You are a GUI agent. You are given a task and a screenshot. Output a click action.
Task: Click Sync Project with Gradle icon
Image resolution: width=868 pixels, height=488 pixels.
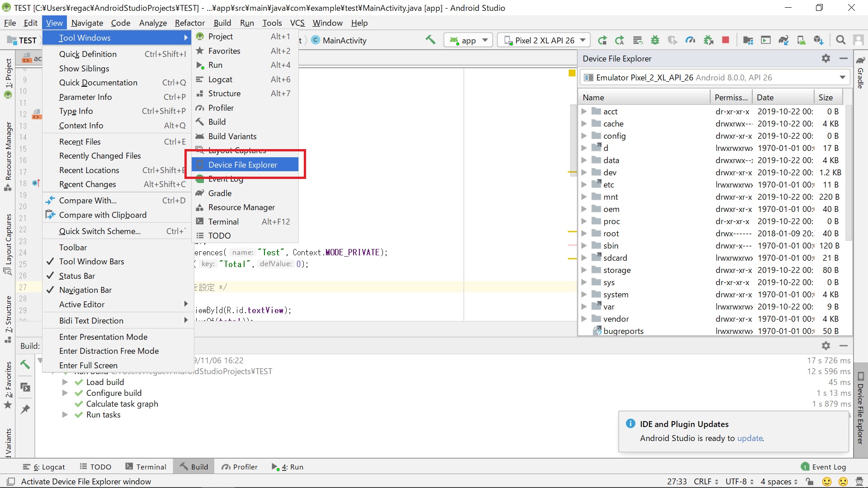783,40
